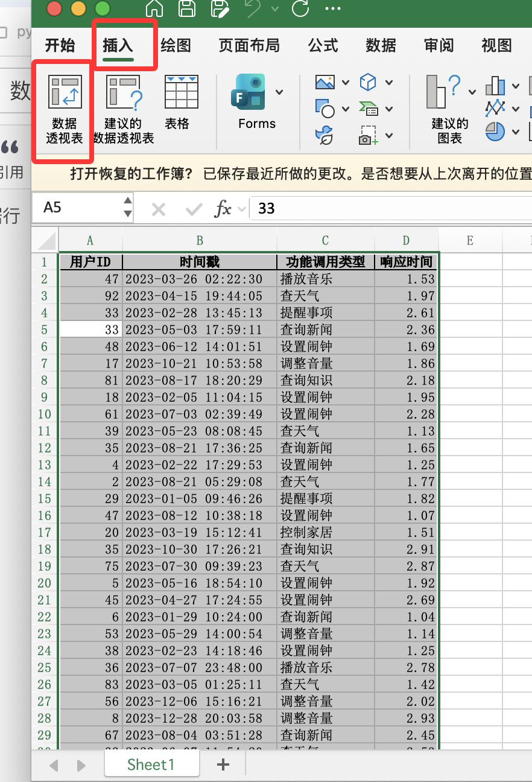Click the 3D Models cube icon
This screenshot has width=532, height=782.
click(x=368, y=82)
